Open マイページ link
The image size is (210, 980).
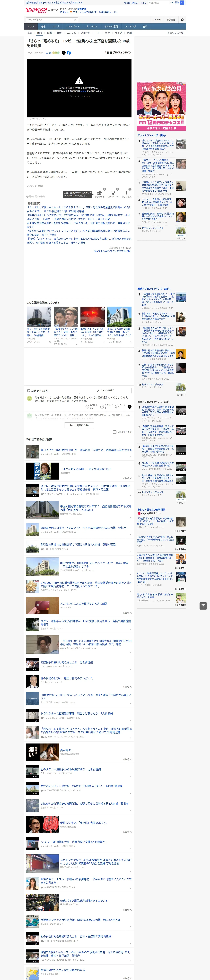[x=157, y=20]
